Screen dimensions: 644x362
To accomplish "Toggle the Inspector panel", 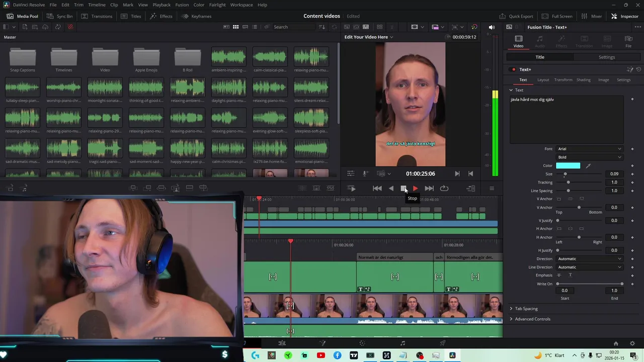I will (x=624, y=16).
